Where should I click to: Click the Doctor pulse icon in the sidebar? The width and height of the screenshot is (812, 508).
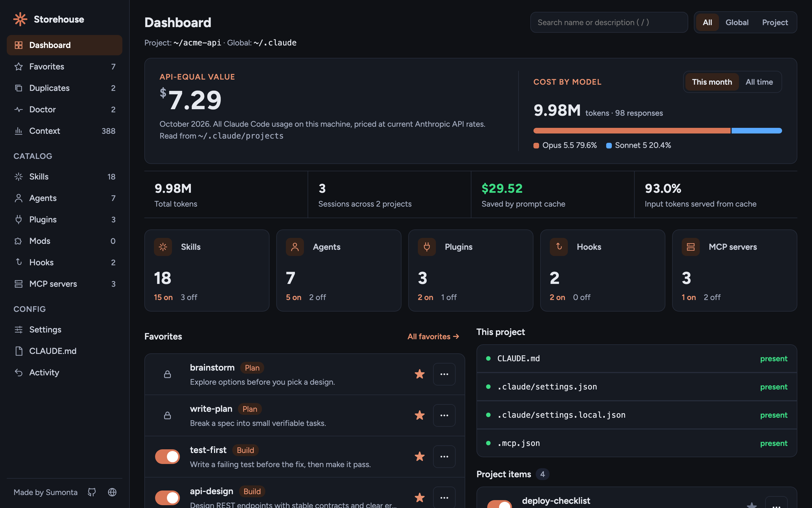coord(18,110)
